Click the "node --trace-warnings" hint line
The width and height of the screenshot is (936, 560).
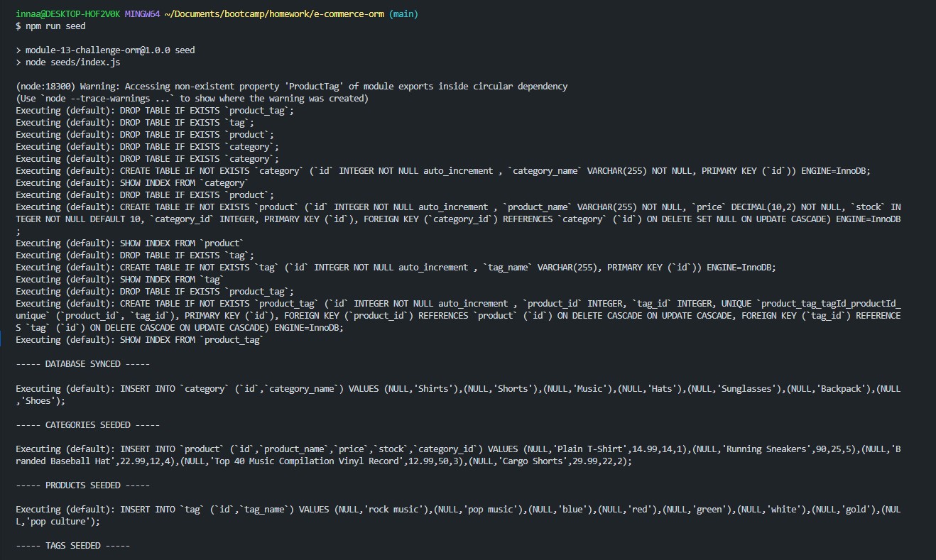pyautogui.click(x=192, y=99)
